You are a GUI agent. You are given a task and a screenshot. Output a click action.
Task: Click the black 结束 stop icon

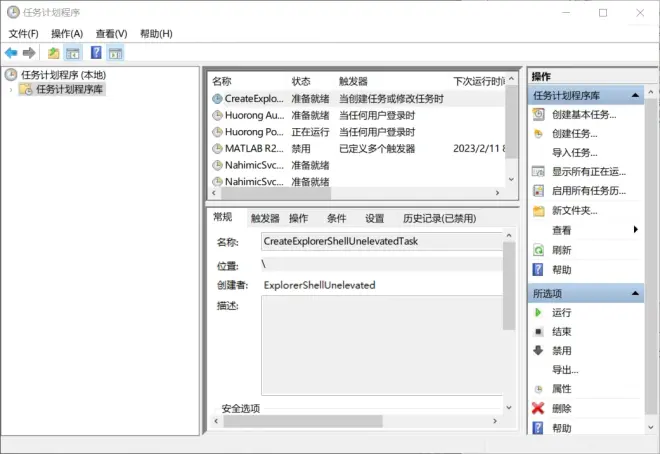coord(538,332)
